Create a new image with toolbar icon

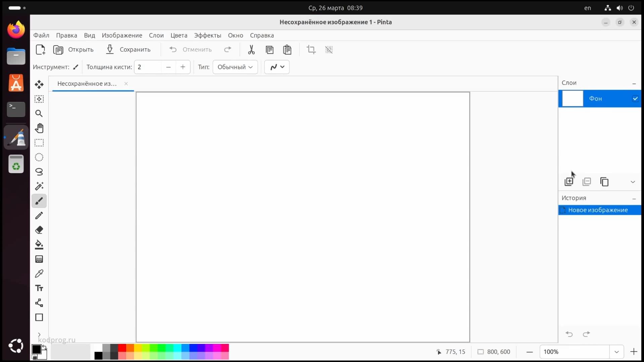point(40,50)
